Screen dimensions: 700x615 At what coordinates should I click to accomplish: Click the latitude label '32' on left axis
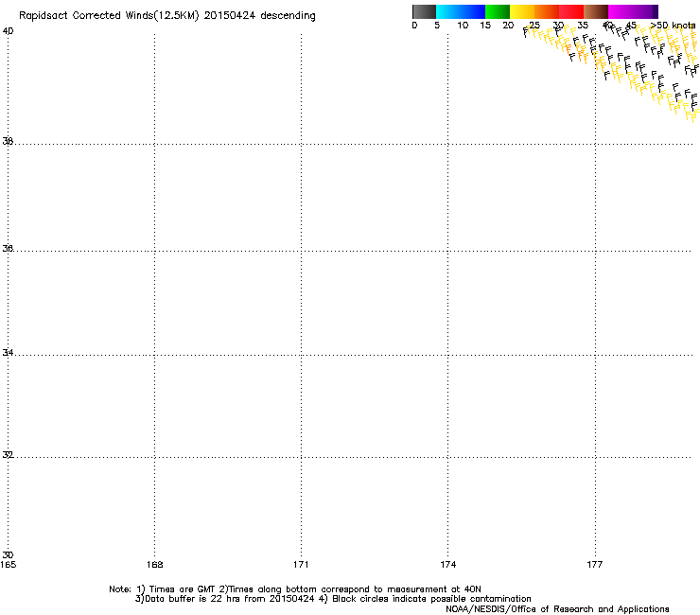[x=8, y=455]
